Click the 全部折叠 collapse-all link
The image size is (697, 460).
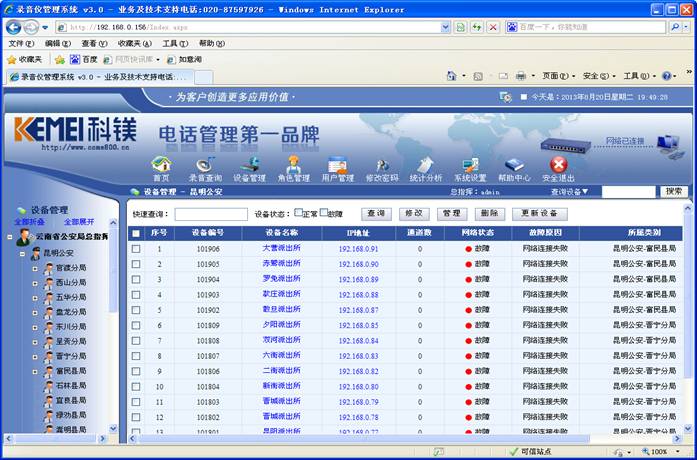coord(29,222)
